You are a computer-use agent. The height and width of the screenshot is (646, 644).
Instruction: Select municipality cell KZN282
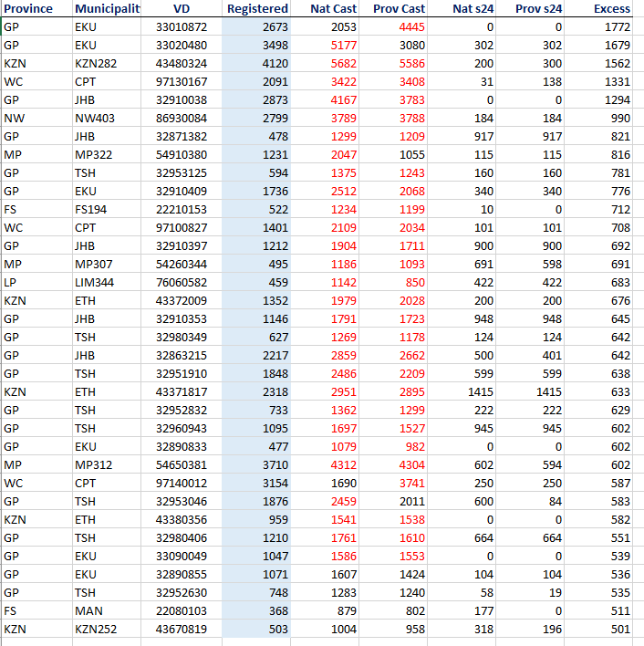96,64
